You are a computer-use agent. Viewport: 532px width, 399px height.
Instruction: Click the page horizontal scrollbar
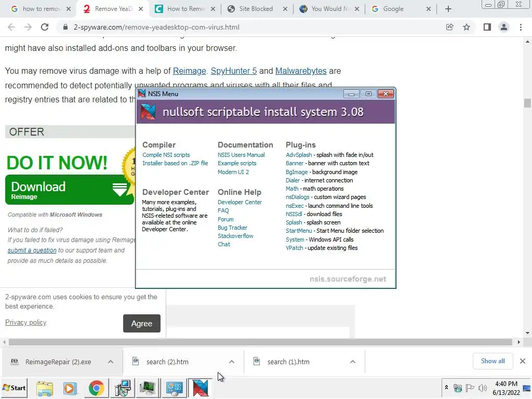261,342
